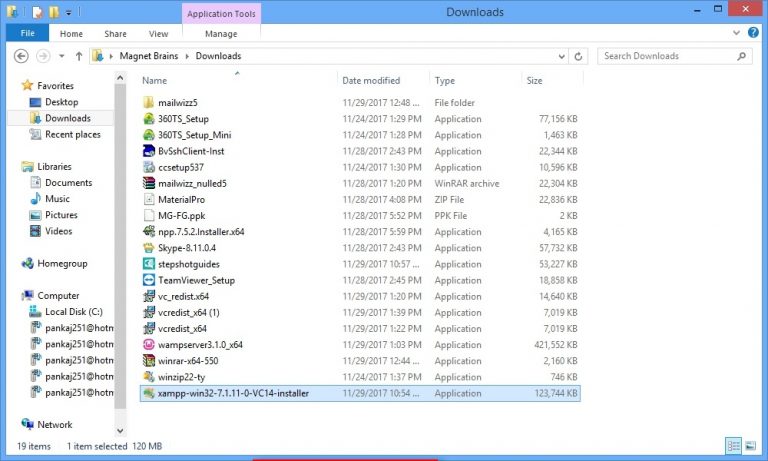
Task: Sort files by Type column
Action: tap(444, 80)
